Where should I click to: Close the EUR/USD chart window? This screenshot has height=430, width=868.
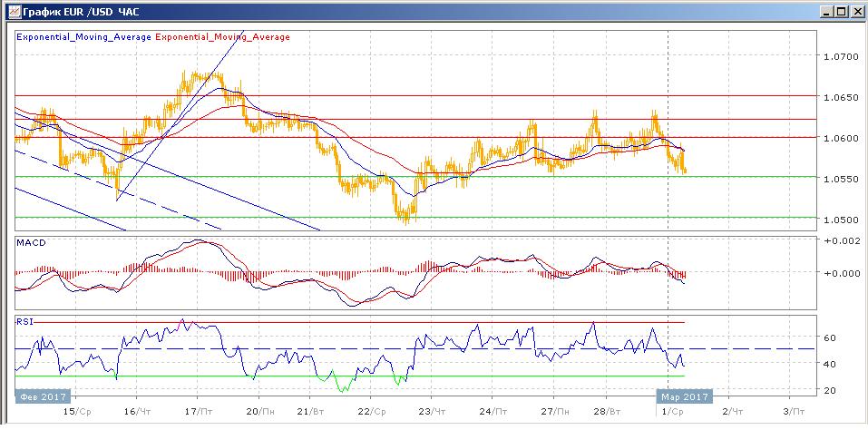point(853,11)
